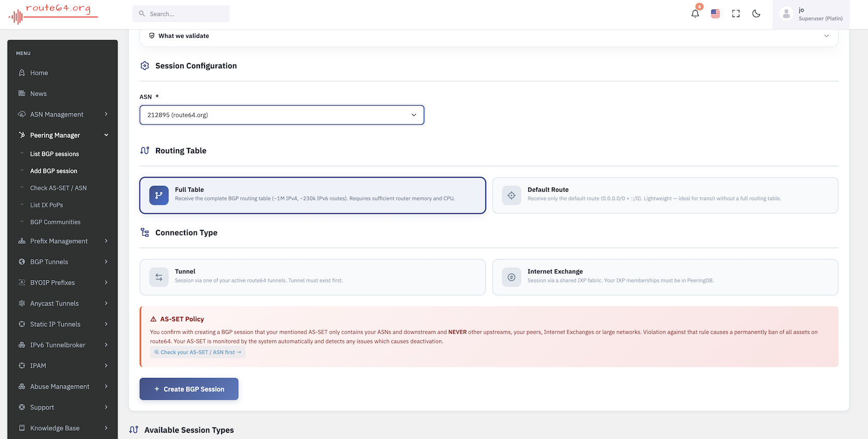Click the BGP Tunnels icon
868x439 pixels.
(22, 262)
